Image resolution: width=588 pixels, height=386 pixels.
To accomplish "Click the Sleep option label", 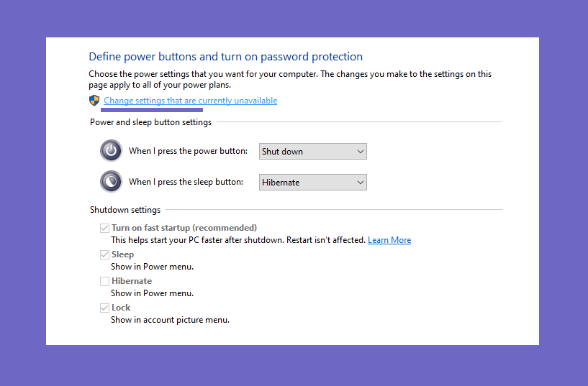I will [x=122, y=254].
